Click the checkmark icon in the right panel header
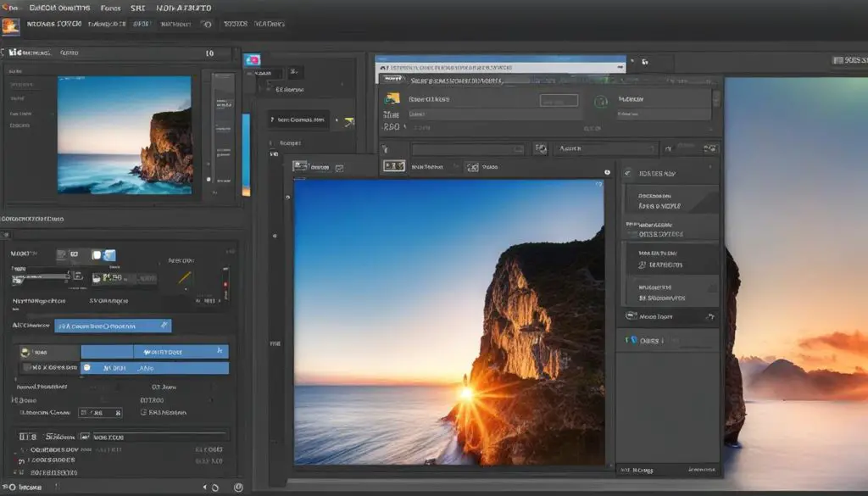The height and width of the screenshot is (496, 868). tap(628, 173)
